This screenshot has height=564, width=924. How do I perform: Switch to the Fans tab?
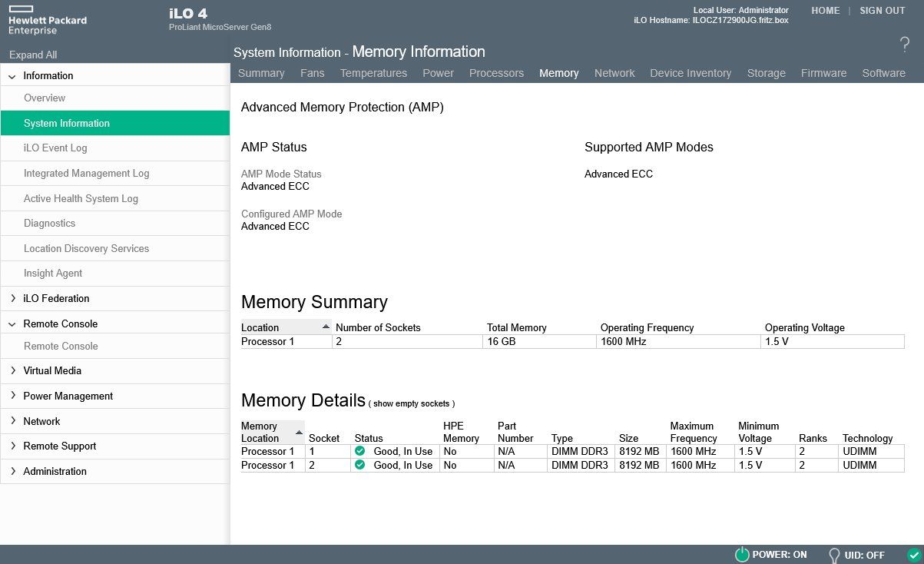click(313, 73)
